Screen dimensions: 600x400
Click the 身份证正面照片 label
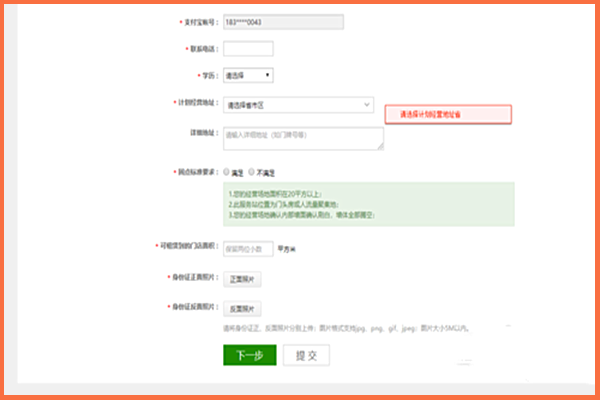pyautogui.click(x=193, y=277)
